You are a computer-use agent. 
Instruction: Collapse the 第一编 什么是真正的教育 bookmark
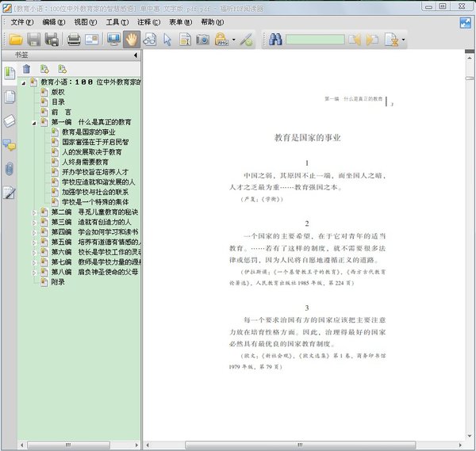[x=34, y=123]
